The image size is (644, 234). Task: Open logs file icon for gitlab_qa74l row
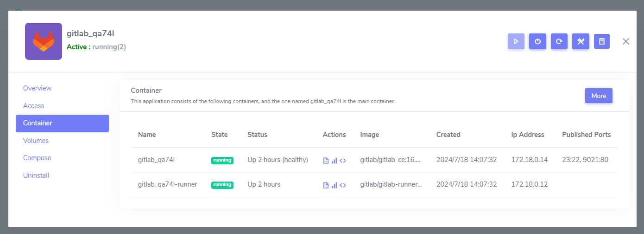(x=326, y=160)
